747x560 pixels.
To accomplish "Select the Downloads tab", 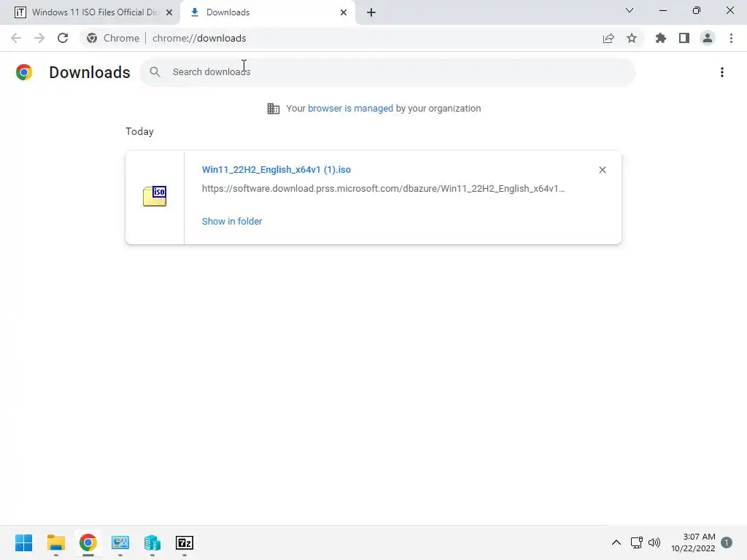I will tap(267, 12).
